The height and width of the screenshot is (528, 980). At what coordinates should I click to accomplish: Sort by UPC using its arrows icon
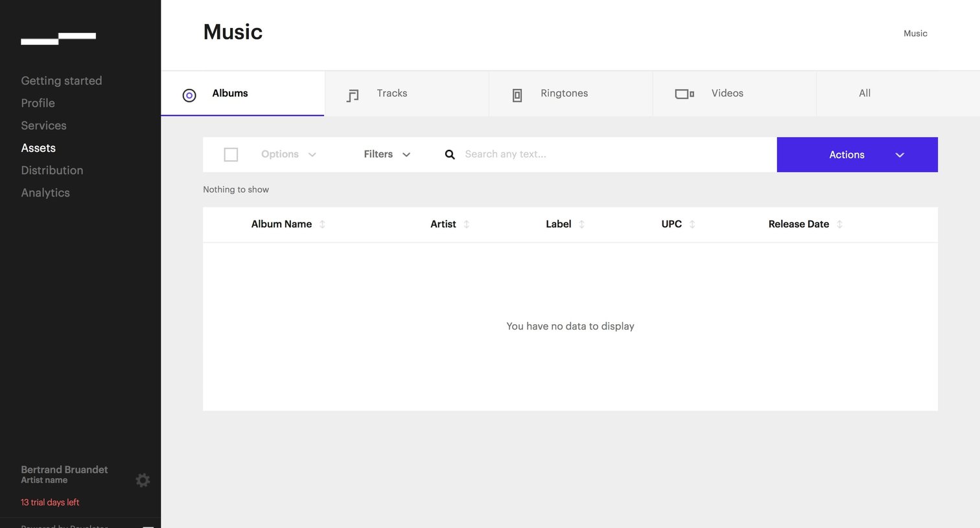(x=692, y=224)
